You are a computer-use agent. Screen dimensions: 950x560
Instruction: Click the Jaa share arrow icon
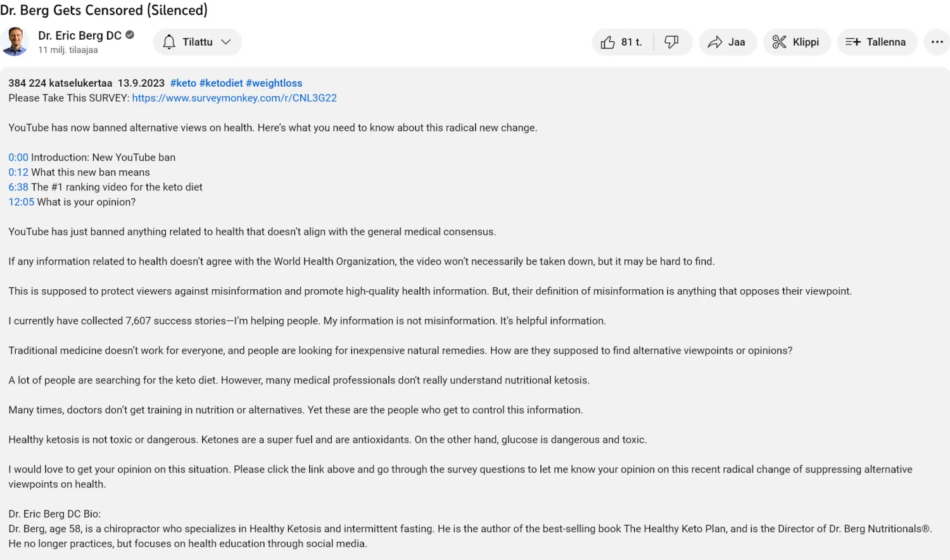(715, 42)
